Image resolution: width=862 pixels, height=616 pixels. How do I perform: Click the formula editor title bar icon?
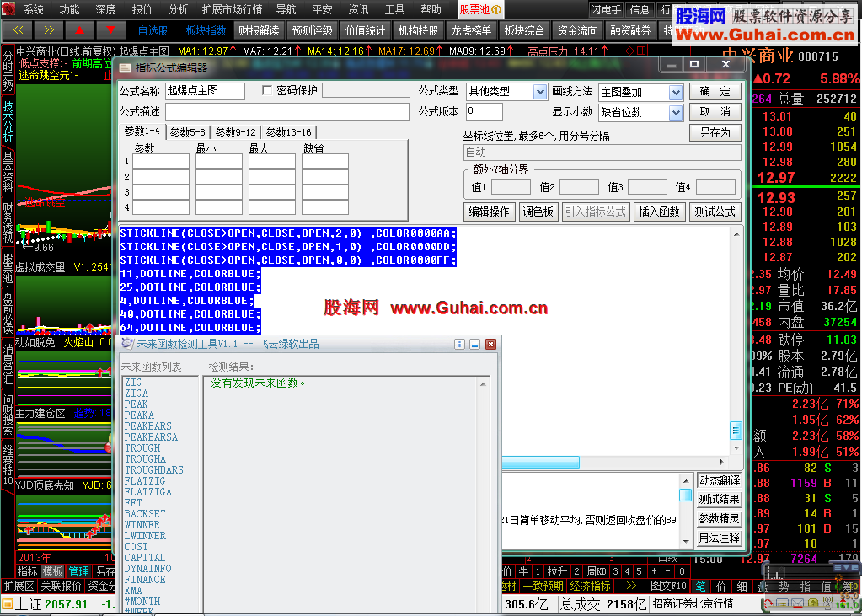(126, 68)
